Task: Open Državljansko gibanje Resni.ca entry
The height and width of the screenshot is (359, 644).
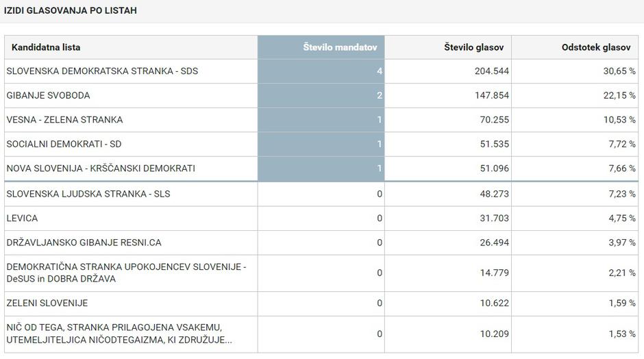Action: point(84,243)
